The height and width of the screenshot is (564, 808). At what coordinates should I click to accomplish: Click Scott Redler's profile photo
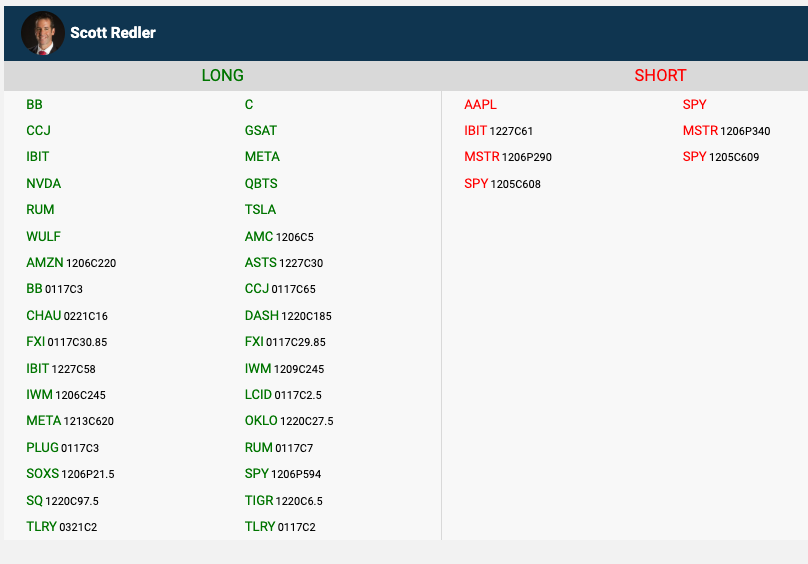click(42, 33)
